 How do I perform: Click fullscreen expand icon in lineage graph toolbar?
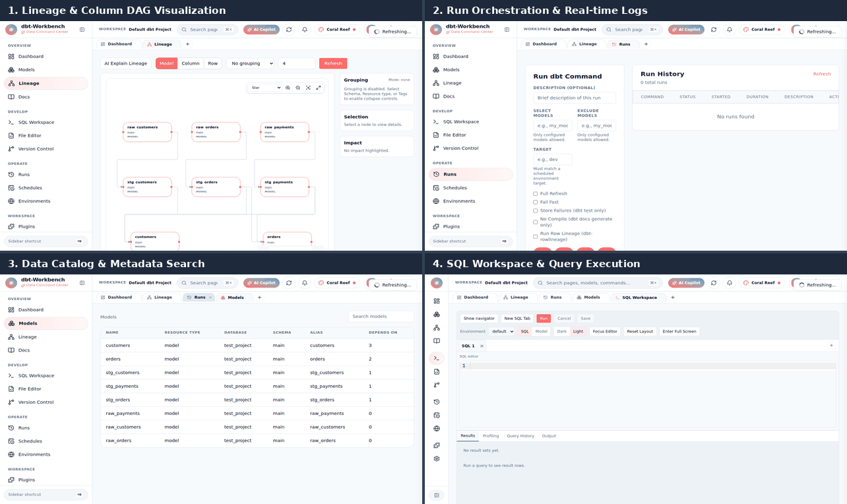click(319, 88)
